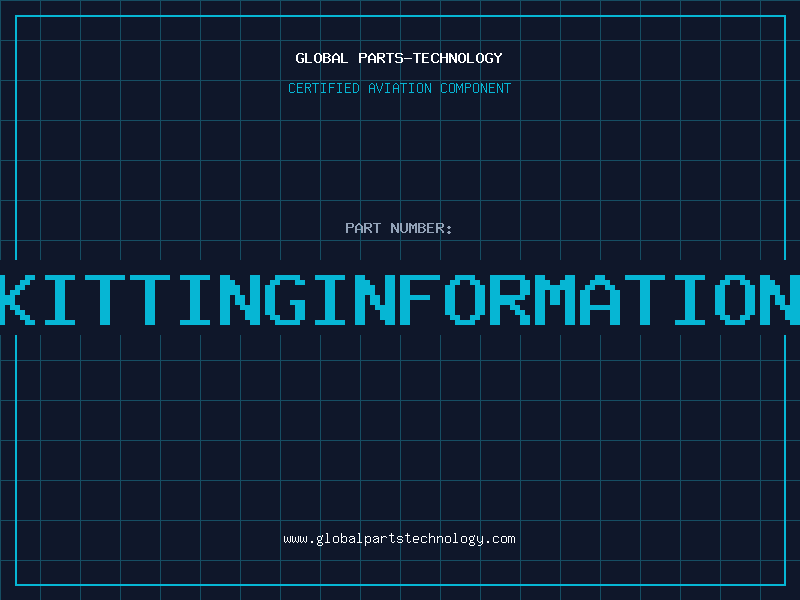
Task: Click the GLOBAL PARTS-TECHNOLOGY heading
Action: pyautogui.click(x=399, y=58)
